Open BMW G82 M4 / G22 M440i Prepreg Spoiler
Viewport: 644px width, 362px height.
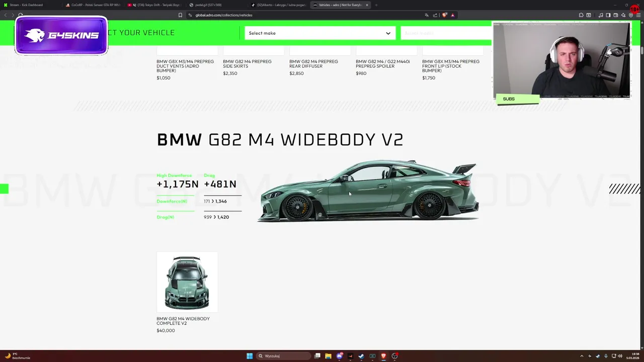pos(383,64)
